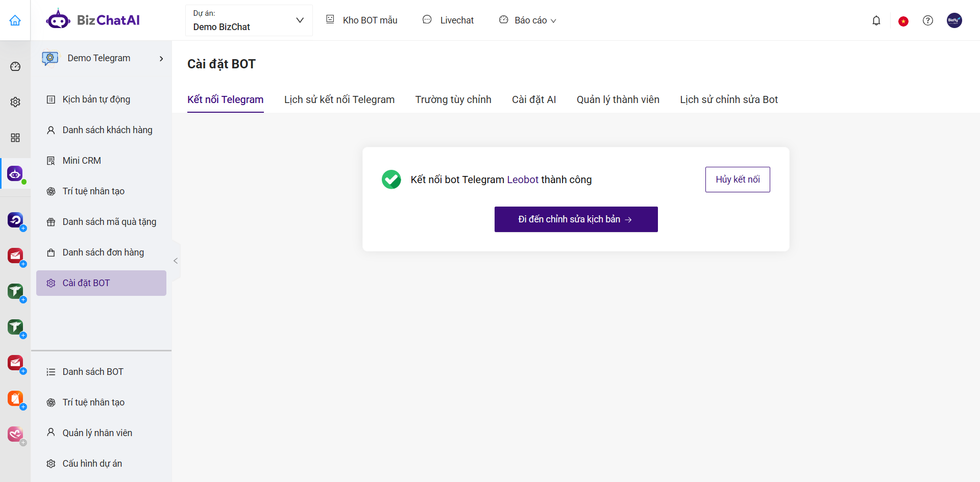Click the Kho BOT mẫu icon
This screenshot has width=980, height=482.
pos(330,19)
